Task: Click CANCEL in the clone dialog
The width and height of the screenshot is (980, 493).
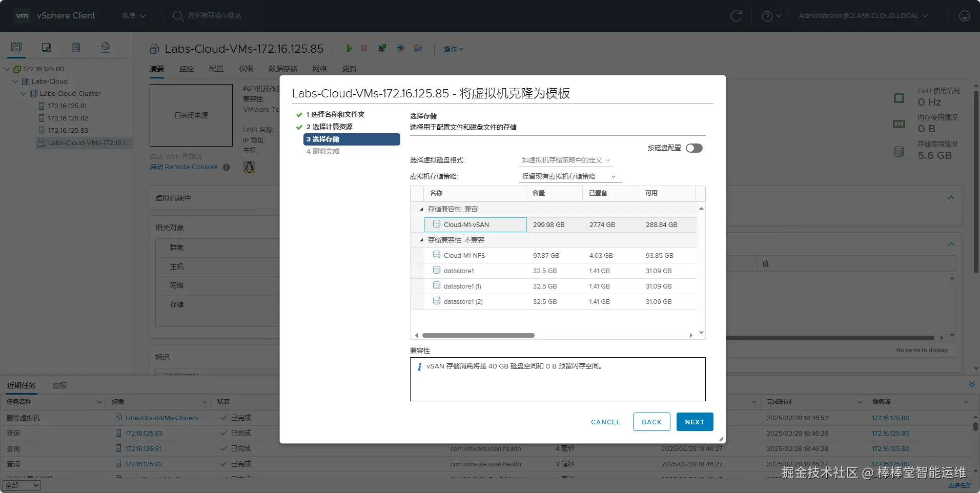Action: pyautogui.click(x=605, y=422)
